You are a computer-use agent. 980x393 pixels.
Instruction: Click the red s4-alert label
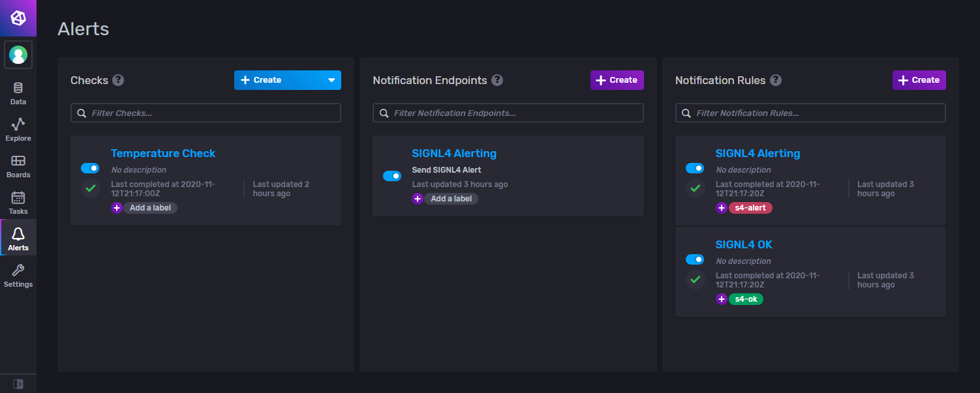click(750, 208)
